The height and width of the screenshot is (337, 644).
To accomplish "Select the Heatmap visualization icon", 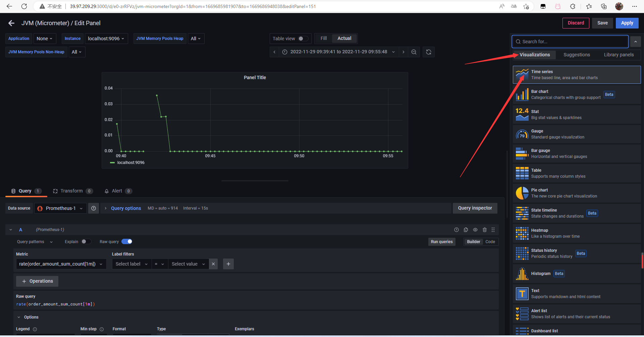I will tap(522, 233).
